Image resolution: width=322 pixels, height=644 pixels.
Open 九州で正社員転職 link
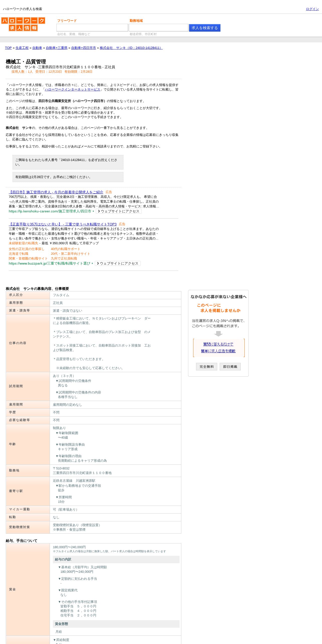(64, 259)
